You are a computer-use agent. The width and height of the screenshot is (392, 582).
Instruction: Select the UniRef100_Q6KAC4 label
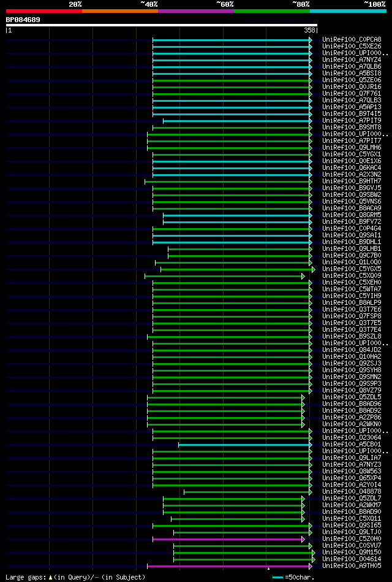352,168
